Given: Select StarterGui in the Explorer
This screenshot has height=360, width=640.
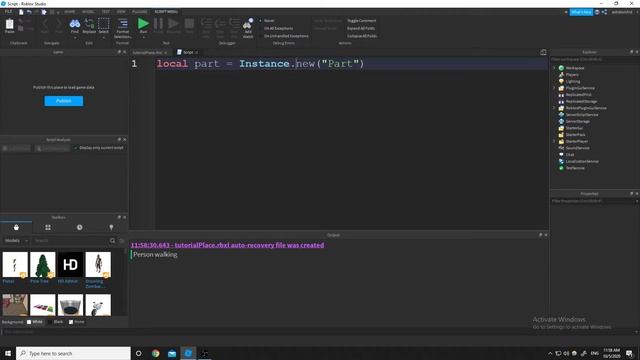Looking at the screenshot, I should click(x=574, y=128).
